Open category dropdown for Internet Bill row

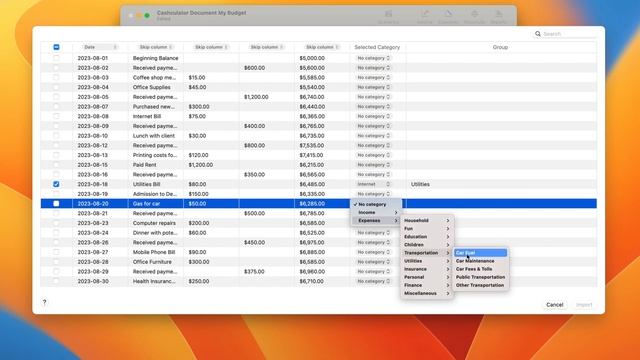pos(373,116)
